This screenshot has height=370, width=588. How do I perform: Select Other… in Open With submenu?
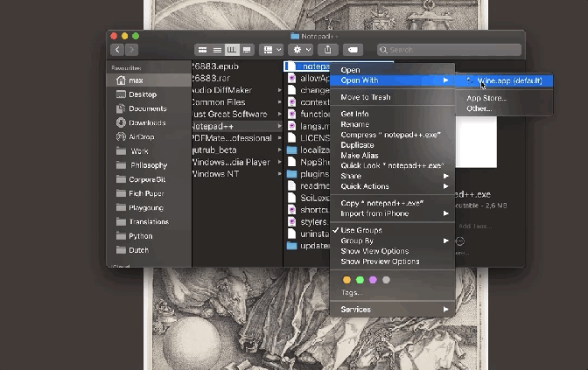479,108
